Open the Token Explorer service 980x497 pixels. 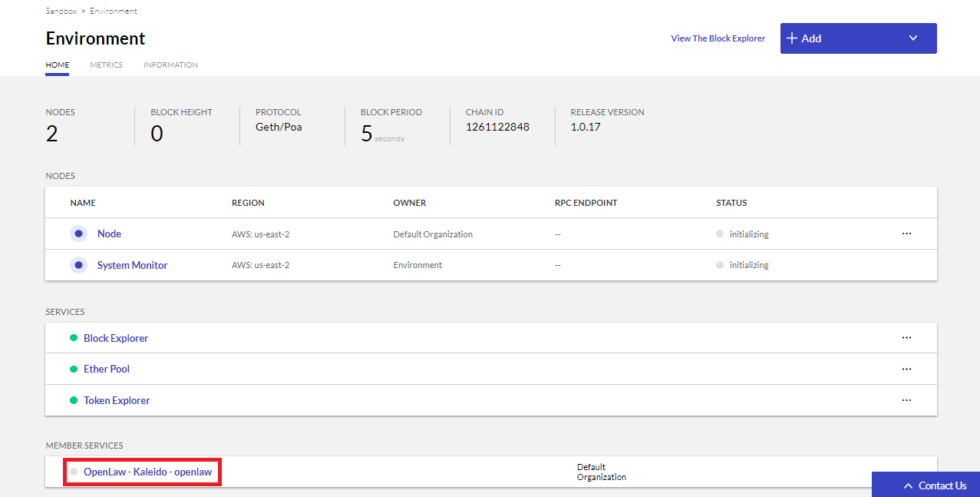[117, 400]
